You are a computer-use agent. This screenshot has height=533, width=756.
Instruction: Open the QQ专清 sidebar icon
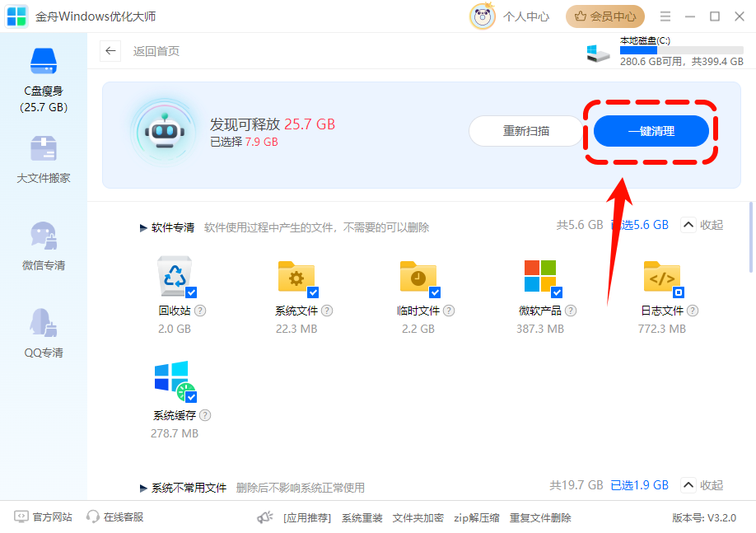[44, 323]
